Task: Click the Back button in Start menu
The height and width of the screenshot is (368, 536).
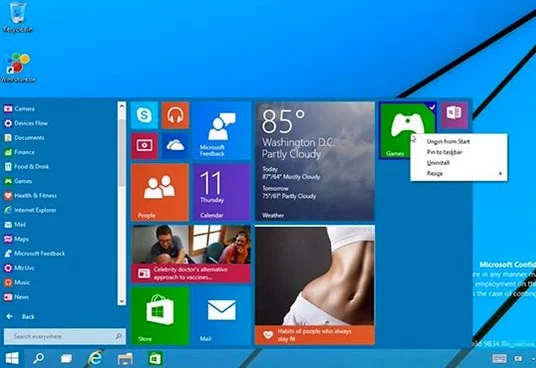Action: [x=21, y=316]
